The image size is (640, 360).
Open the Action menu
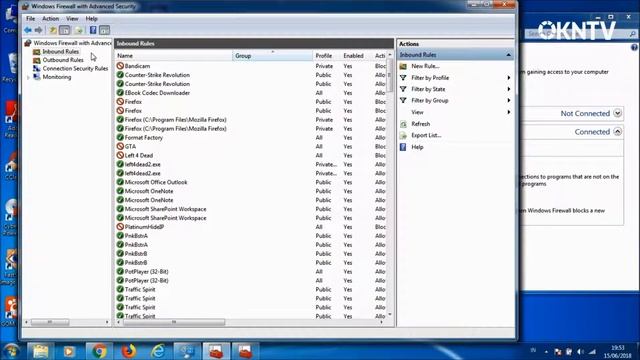click(50, 19)
